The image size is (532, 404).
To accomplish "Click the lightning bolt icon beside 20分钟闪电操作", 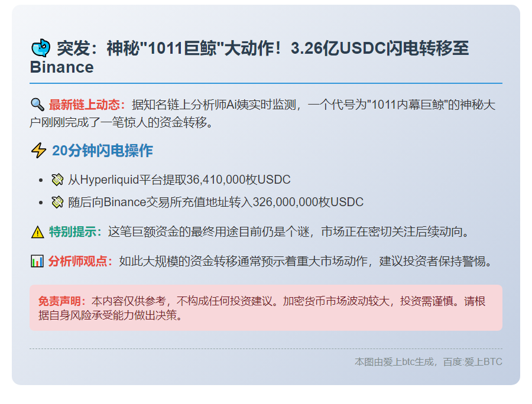I will pos(38,151).
